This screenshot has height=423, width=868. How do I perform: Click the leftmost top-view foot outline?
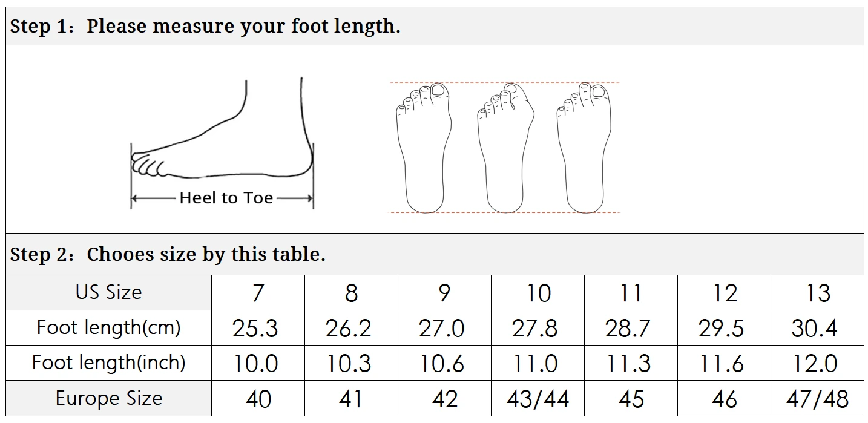click(424, 147)
